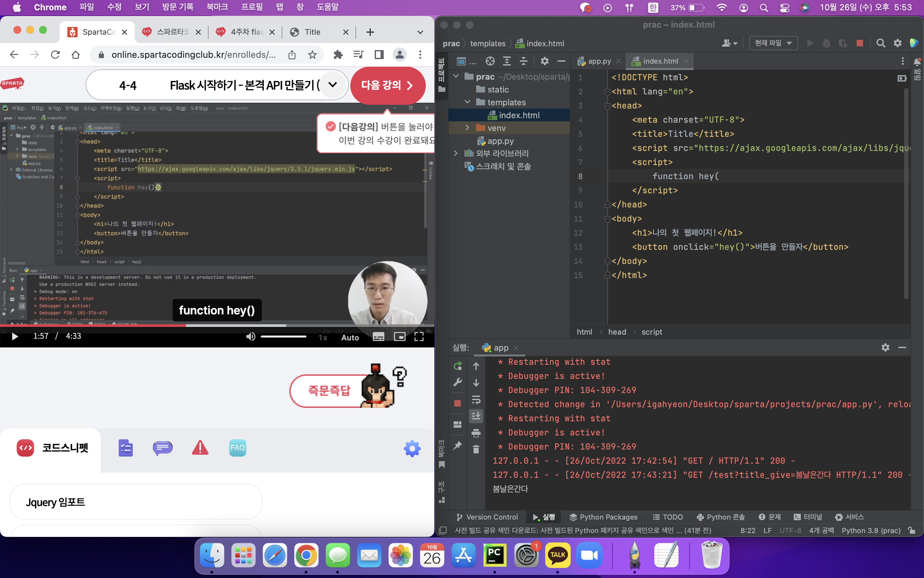Viewport: 924px width, 578px height.
Task: Switch to the index.html editor tab
Action: point(660,61)
